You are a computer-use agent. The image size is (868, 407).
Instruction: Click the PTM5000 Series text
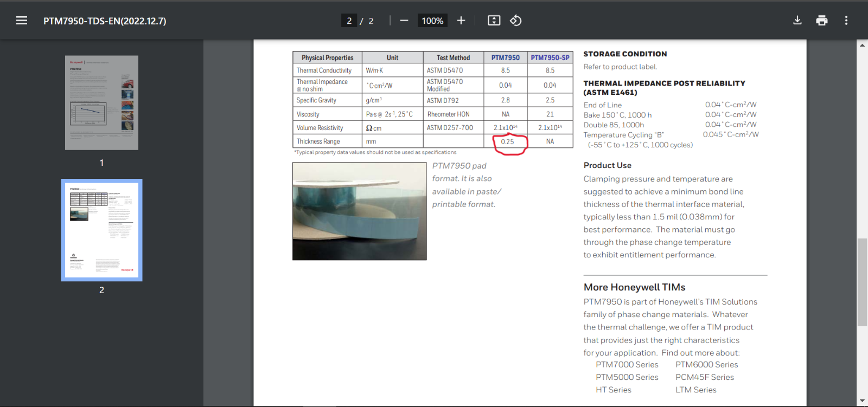[627, 377]
